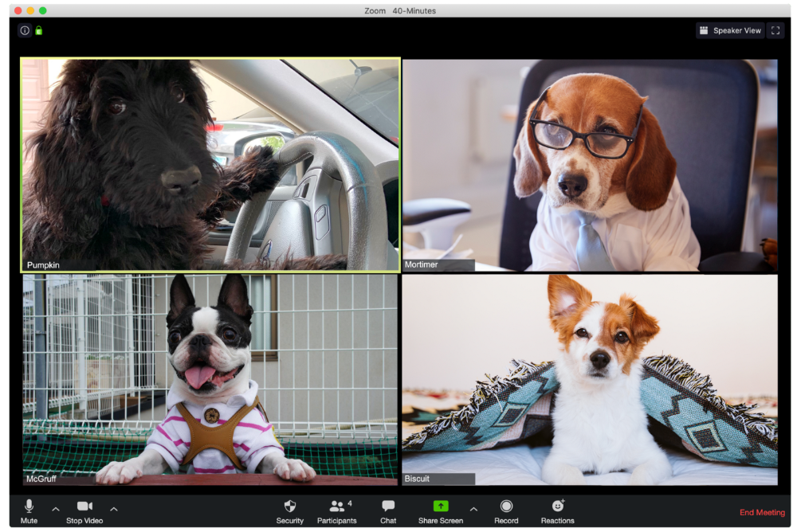Enter full screen mode icon
Screen dimensions: 797x532
pyautogui.click(x=775, y=30)
